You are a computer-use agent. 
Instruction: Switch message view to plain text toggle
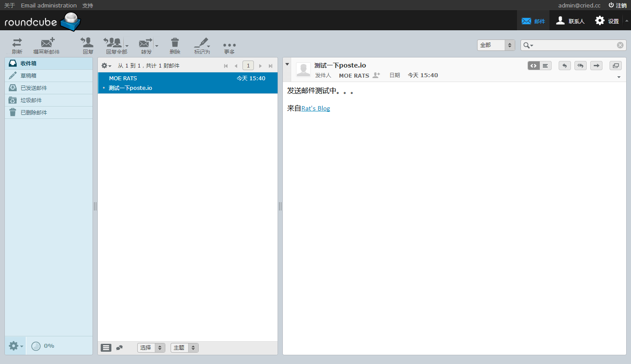point(545,66)
